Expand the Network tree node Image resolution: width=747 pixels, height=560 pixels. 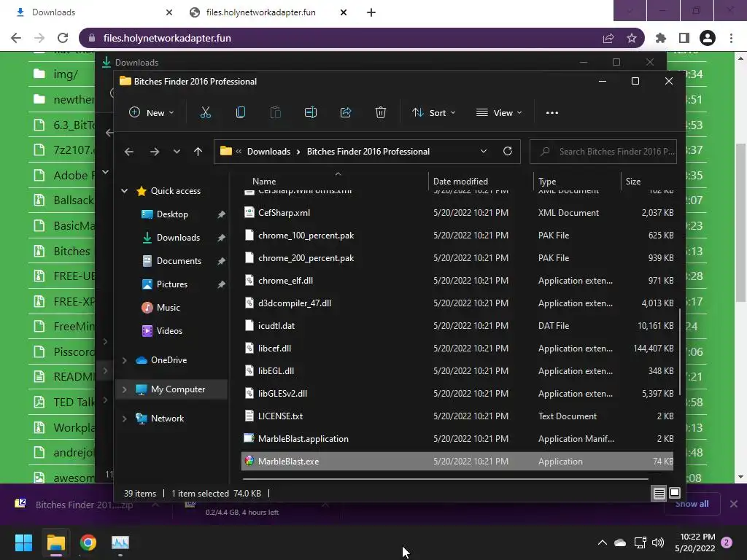click(124, 419)
